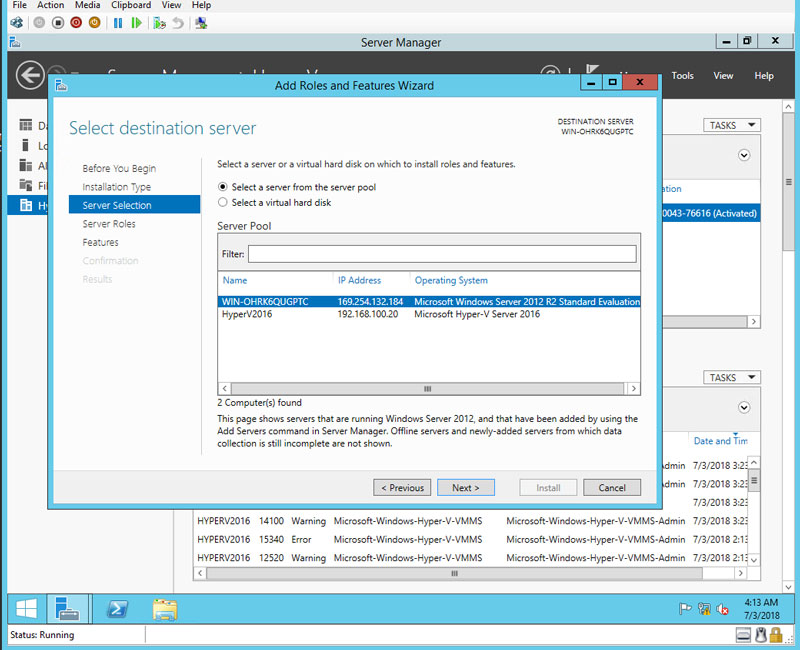Pause the virtual machine

(x=118, y=23)
